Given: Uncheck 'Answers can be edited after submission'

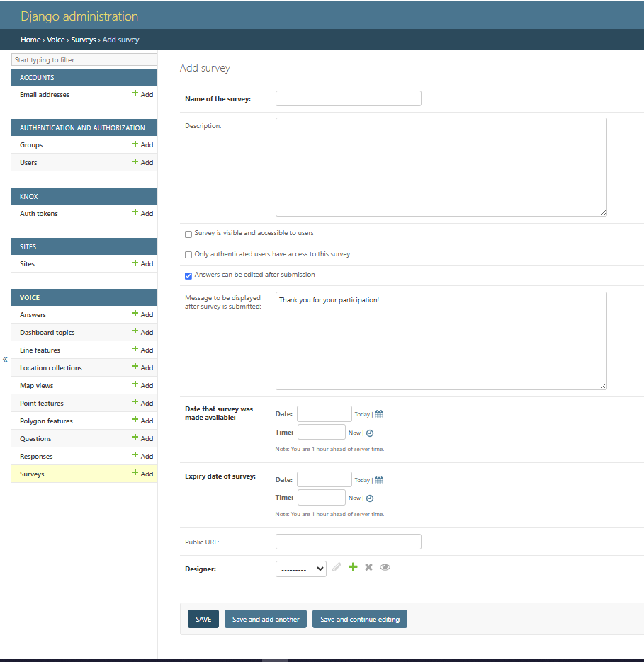Looking at the screenshot, I should pos(188,275).
